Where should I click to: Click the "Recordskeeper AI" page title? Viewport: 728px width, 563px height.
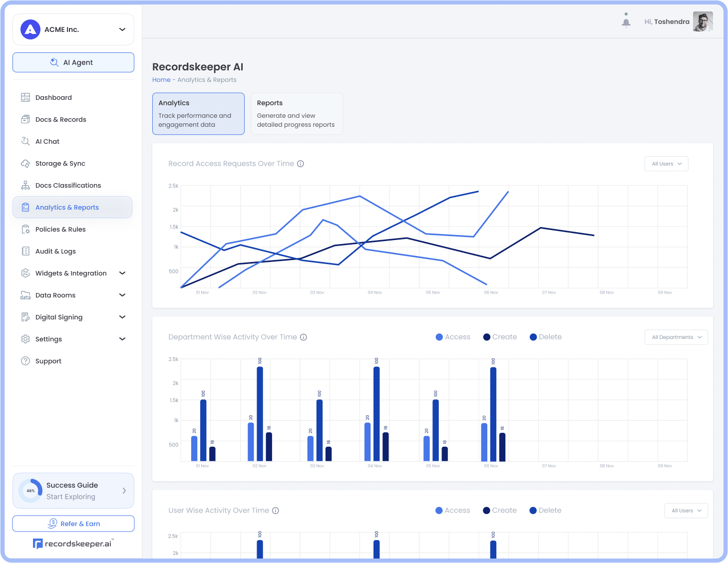pos(198,67)
